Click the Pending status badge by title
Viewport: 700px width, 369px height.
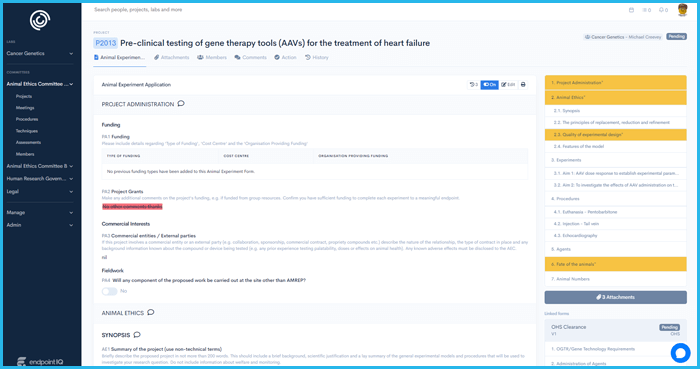(676, 37)
